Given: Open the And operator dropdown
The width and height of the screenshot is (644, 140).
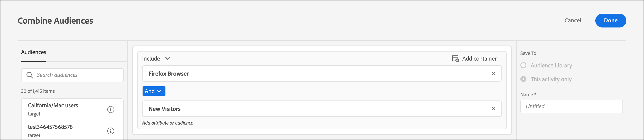Looking at the screenshot, I should coord(154,91).
